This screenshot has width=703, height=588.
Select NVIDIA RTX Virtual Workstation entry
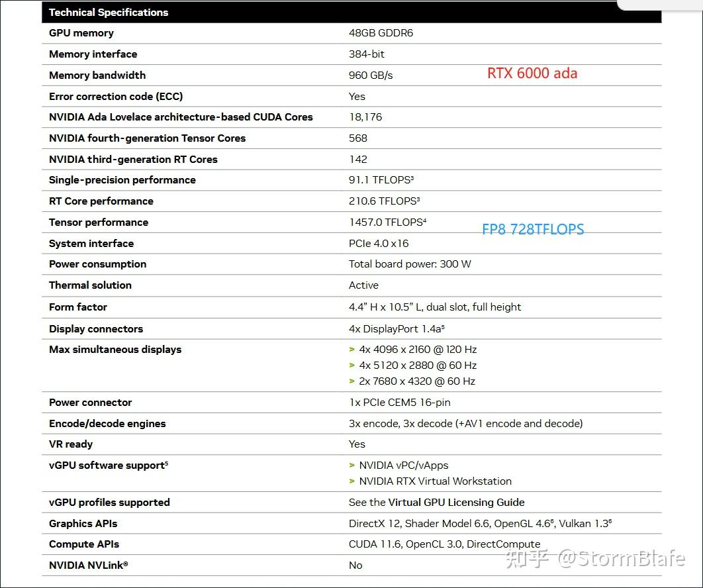pos(435,481)
